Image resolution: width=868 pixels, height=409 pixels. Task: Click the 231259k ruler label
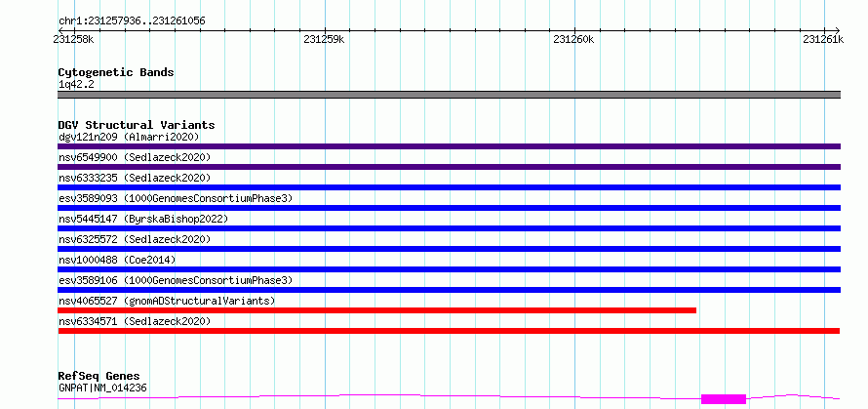(325, 39)
